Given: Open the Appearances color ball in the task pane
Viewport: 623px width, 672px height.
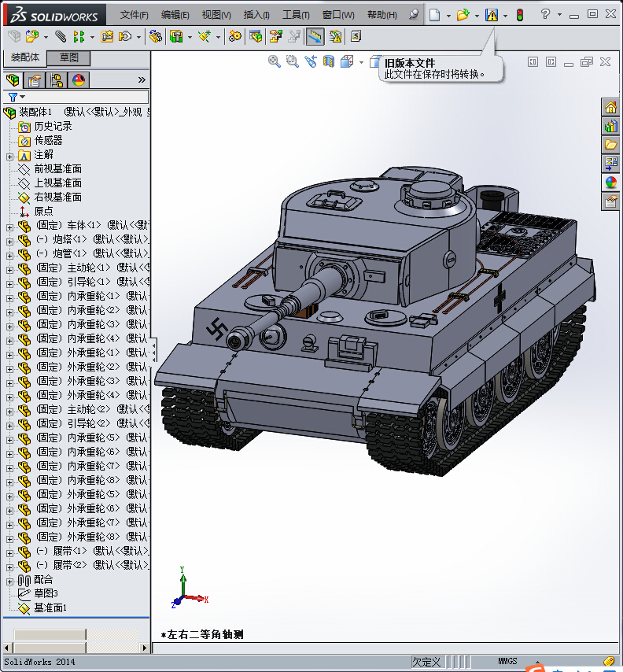Looking at the screenshot, I should point(610,182).
